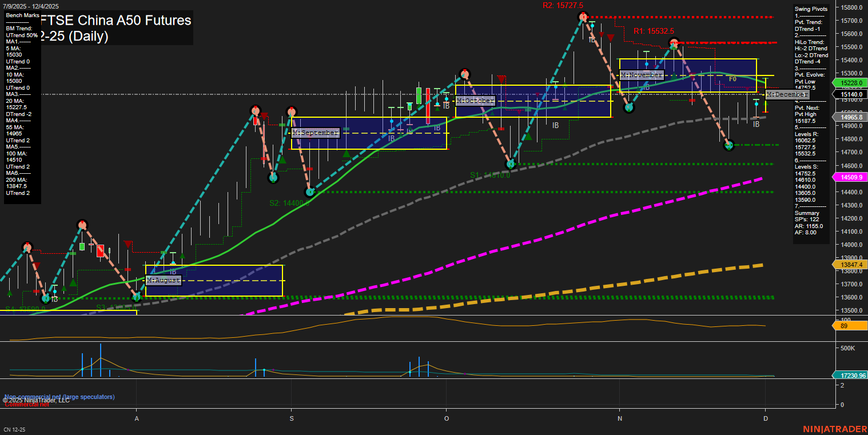Click the M:September monthly range label
Image resolution: width=868 pixels, height=435 pixels.
coord(315,133)
